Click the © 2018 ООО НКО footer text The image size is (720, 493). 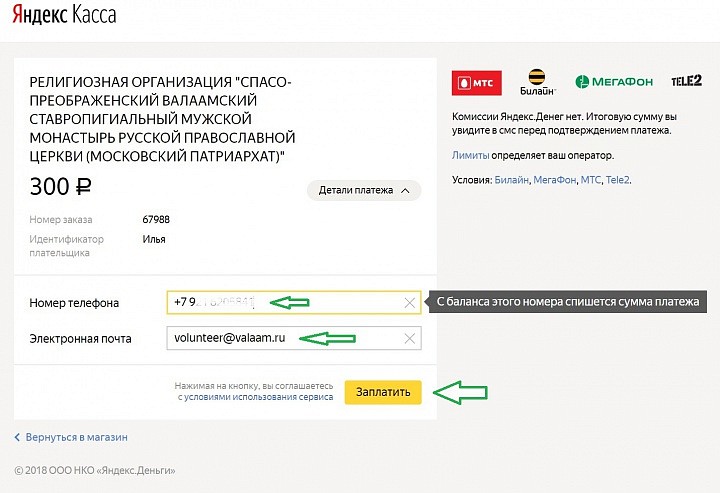pos(95,471)
